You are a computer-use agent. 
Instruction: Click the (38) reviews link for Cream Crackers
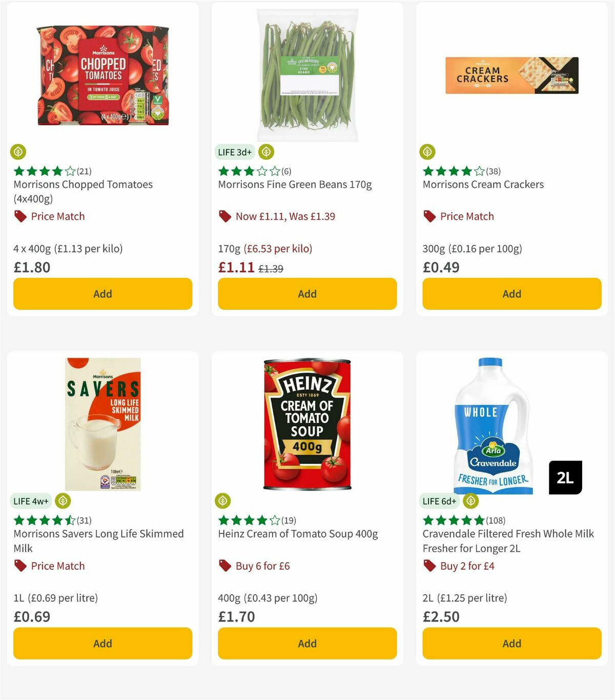pyautogui.click(x=494, y=171)
